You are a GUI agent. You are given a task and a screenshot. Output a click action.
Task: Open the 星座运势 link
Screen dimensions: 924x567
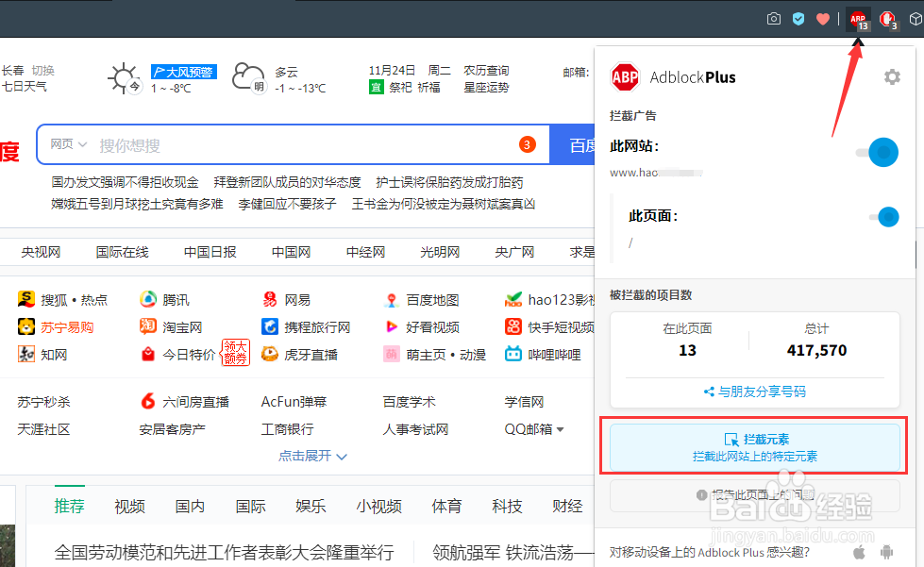486,87
